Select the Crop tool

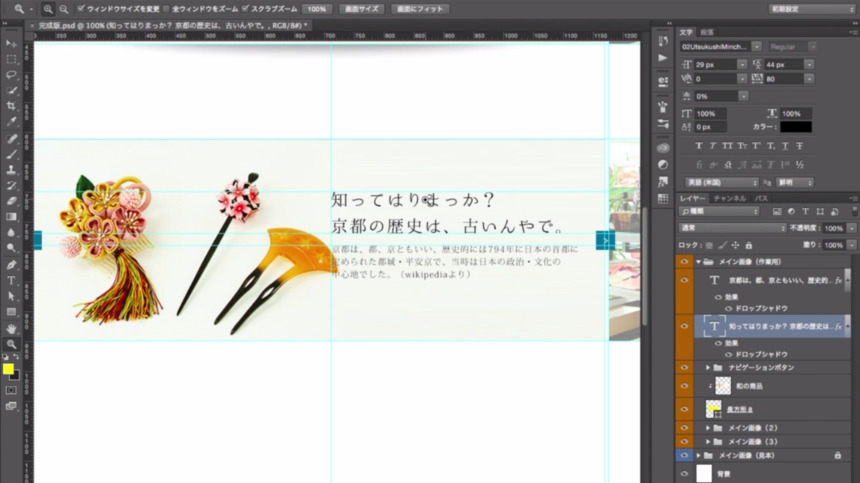coord(11,106)
